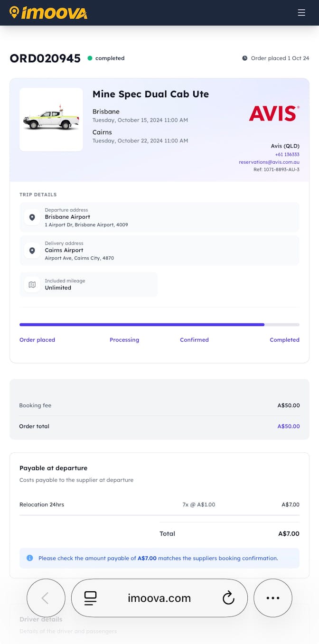This screenshot has width=319, height=644.
Task: Email reservations@avis.com.au
Action: 269,162
